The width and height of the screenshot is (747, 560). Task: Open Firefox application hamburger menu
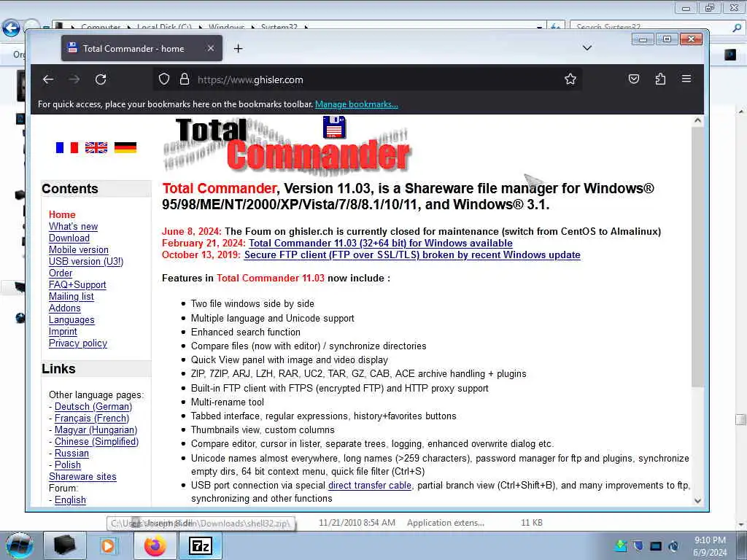tap(686, 79)
